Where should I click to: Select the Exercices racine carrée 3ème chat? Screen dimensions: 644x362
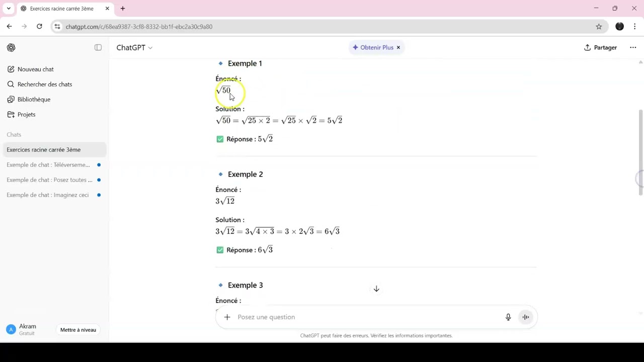tap(54, 150)
